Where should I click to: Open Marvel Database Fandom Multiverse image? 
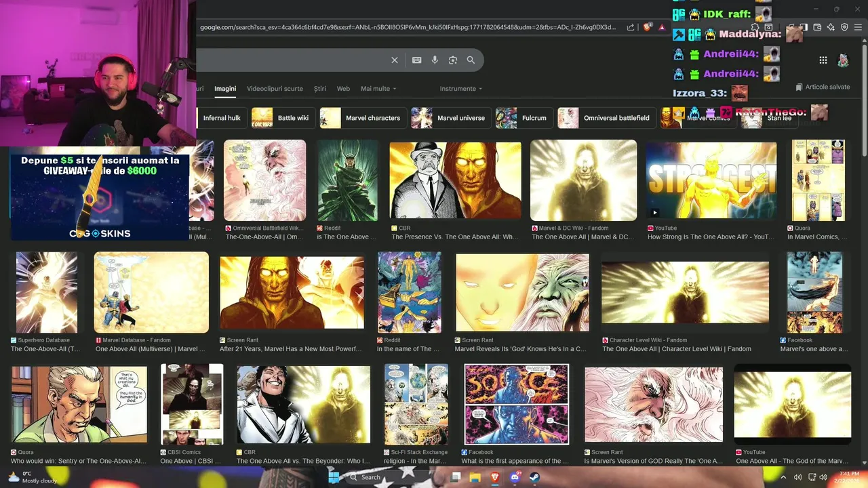[x=151, y=292]
